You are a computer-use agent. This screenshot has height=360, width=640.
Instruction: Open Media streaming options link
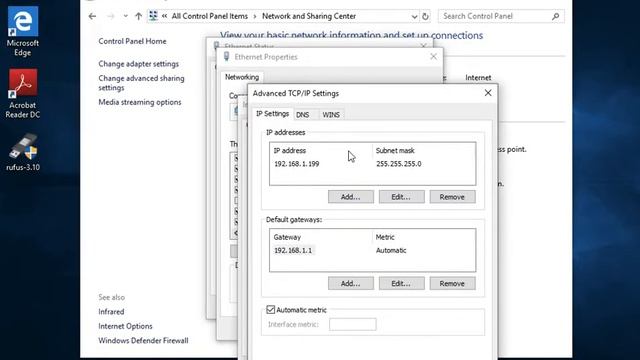tap(140, 102)
